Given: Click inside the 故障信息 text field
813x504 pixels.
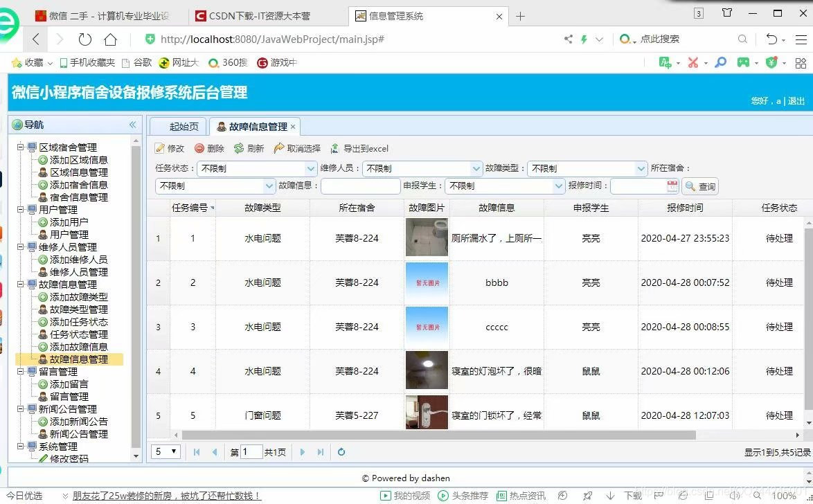Looking at the screenshot, I should coord(360,186).
